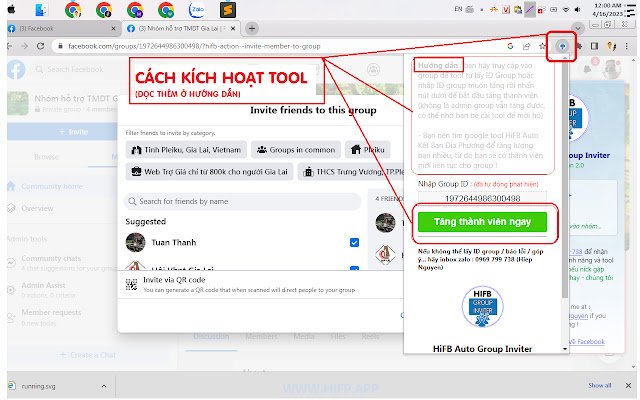Open the Chrome extensions puzzle icon
This screenshot has height=400, width=640.
579,46
